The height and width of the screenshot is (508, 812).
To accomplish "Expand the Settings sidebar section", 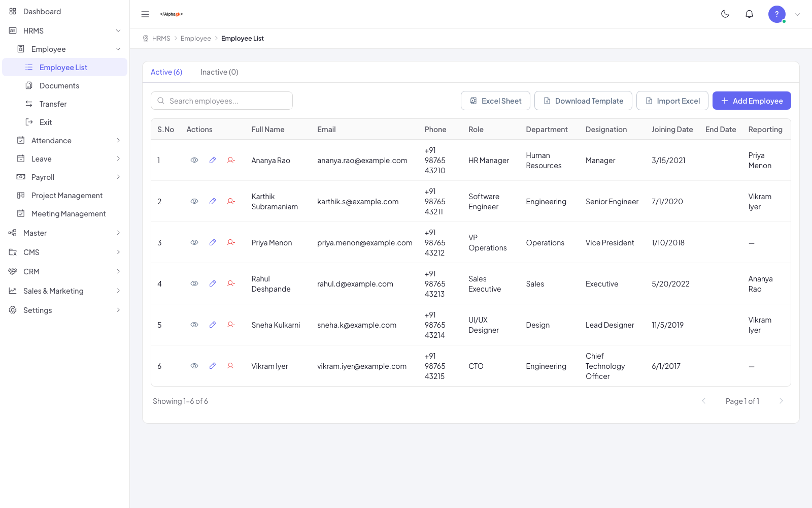I will (64, 310).
